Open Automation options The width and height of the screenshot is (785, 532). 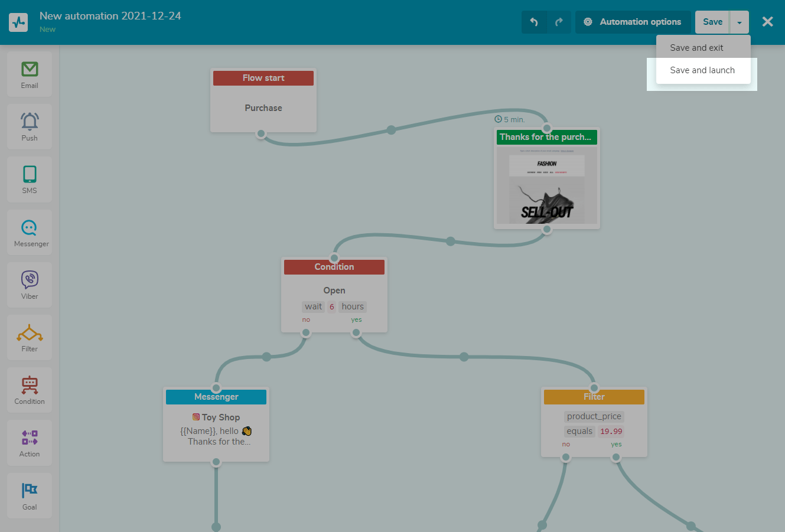(x=633, y=22)
